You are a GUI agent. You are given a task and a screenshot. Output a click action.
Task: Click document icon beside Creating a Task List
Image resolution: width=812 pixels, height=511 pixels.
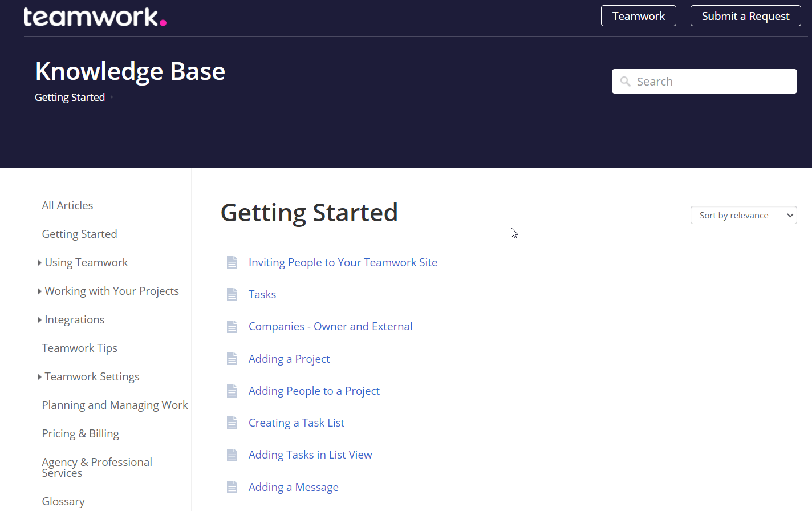[x=232, y=423]
